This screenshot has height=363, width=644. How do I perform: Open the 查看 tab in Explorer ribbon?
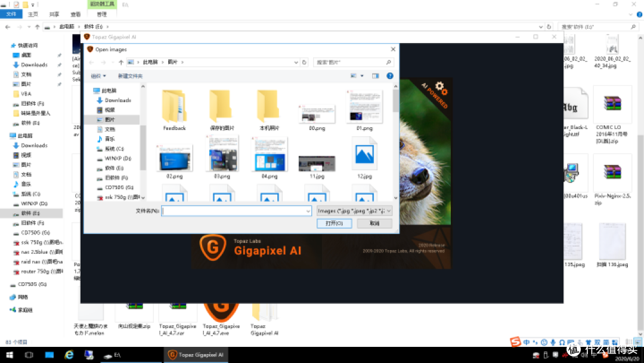[76, 14]
